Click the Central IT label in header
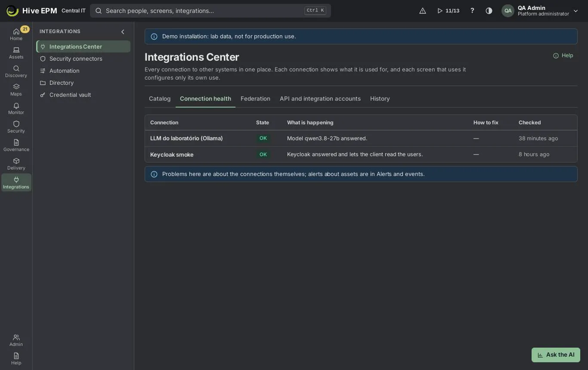 [74, 11]
